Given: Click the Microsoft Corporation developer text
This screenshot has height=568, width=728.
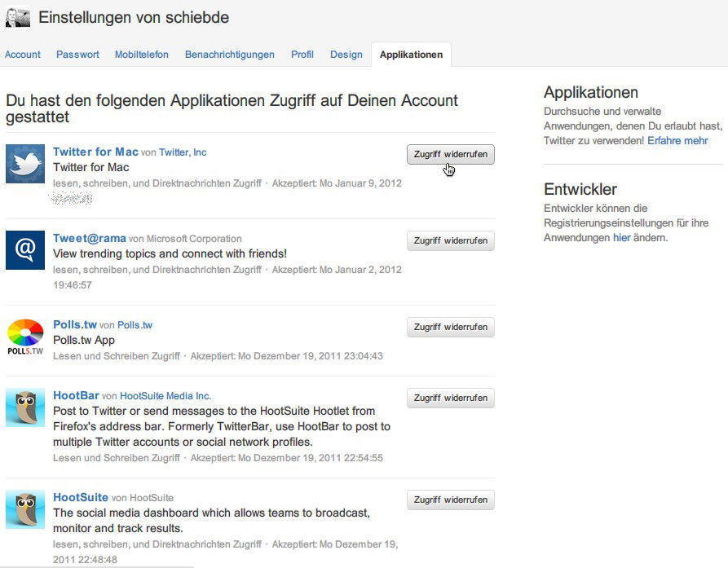Looking at the screenshot, I should [194, 239].
